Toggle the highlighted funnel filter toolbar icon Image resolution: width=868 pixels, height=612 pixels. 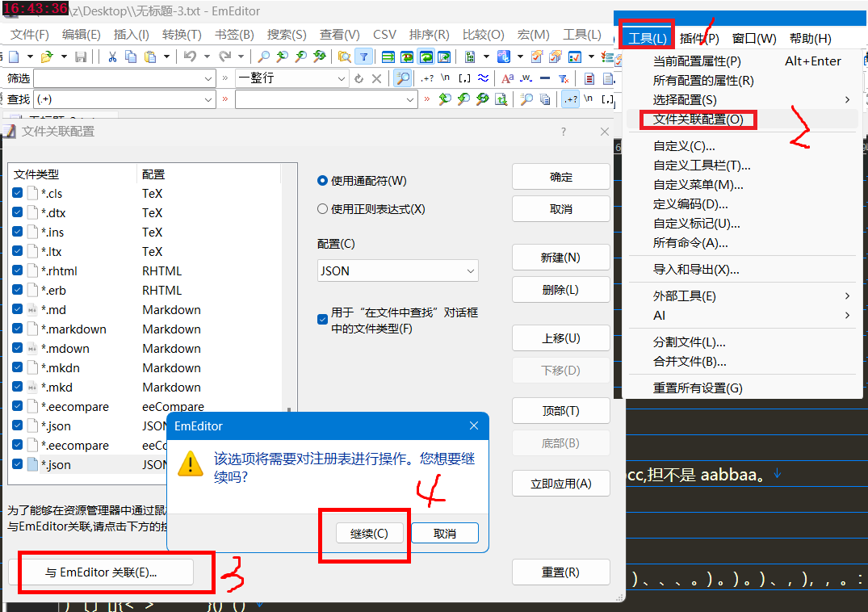[363, 57]
